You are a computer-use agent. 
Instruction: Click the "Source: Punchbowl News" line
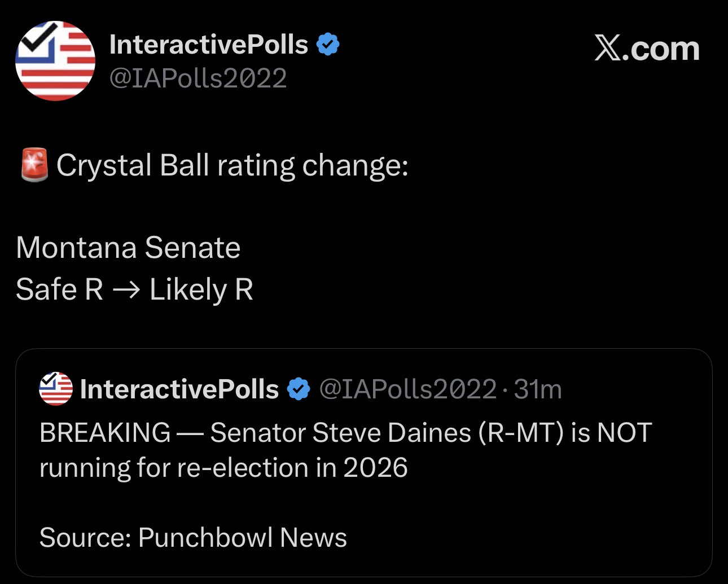pos(193,537)
